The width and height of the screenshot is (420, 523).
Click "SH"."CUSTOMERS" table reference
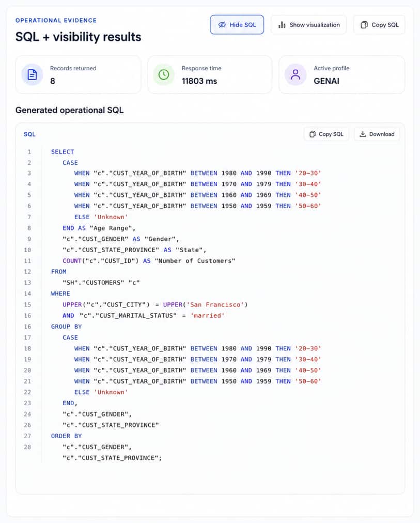tap(94, 283)
